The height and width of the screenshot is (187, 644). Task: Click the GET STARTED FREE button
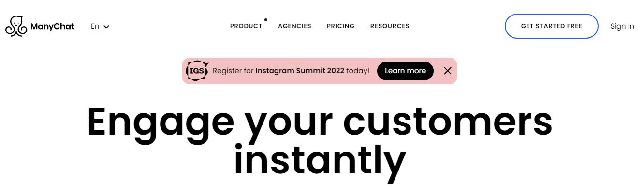pyautogui.click(x=552, y=26)
